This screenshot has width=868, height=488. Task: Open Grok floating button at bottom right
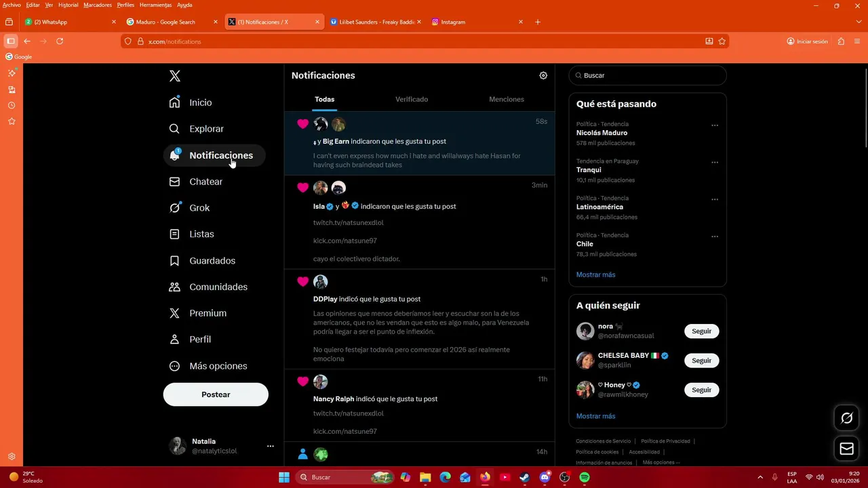[x=846, y=418]
